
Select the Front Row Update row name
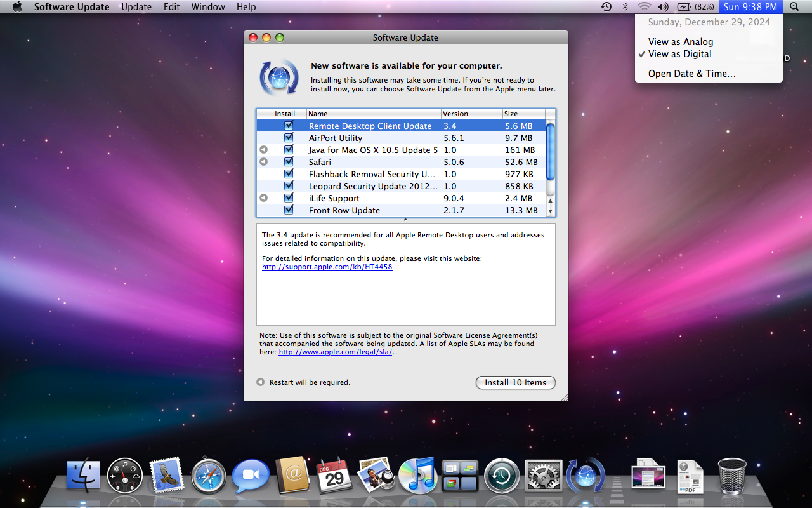(344, 210)
